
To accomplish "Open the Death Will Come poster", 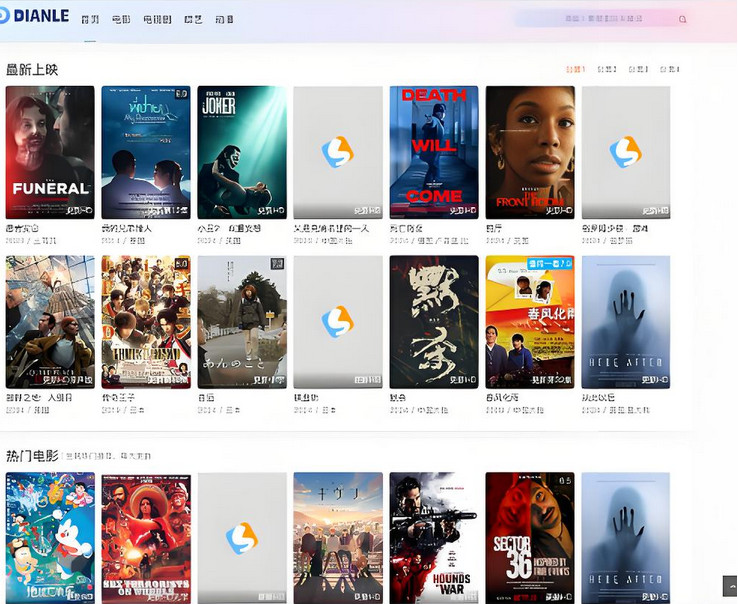I will pos(433,152).
